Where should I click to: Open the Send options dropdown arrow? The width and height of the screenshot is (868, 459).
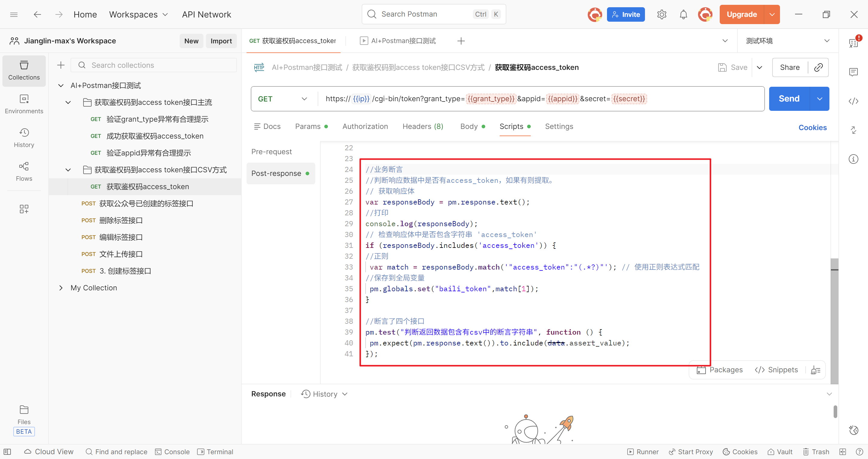click(x=819, y=99)
